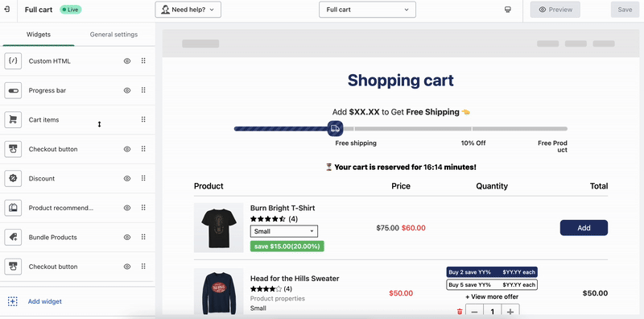This screenshot has height=319, width=644.
Task: Delete Head for the Hills Sweater via trash icon
Action: click(460, 312)
